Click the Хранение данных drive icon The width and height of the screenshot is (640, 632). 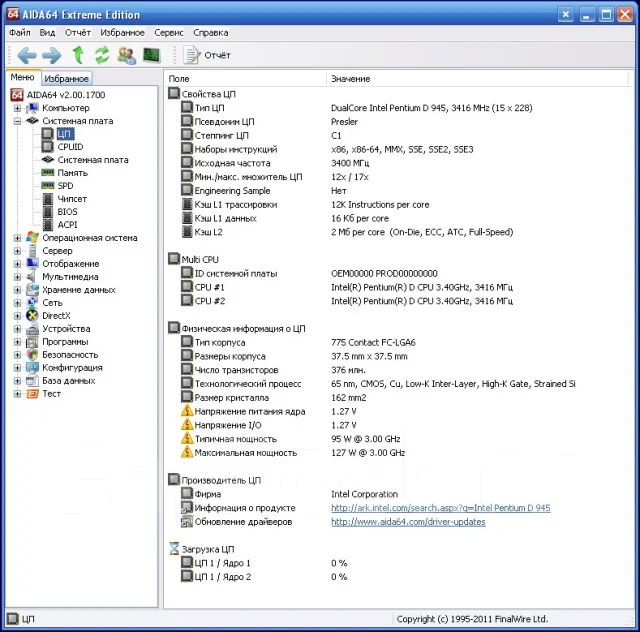(x=32, y=290)
